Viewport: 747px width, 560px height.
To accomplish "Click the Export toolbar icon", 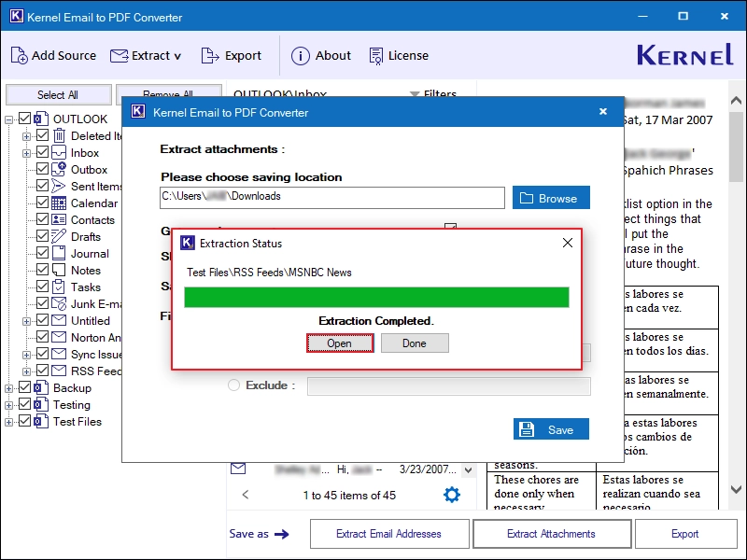I will tap(209, 56).
